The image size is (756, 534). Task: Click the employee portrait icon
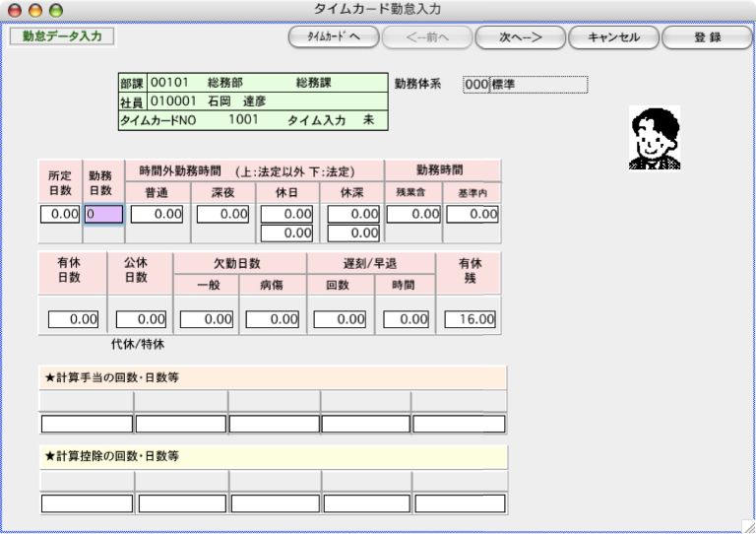tap(655, 138)
